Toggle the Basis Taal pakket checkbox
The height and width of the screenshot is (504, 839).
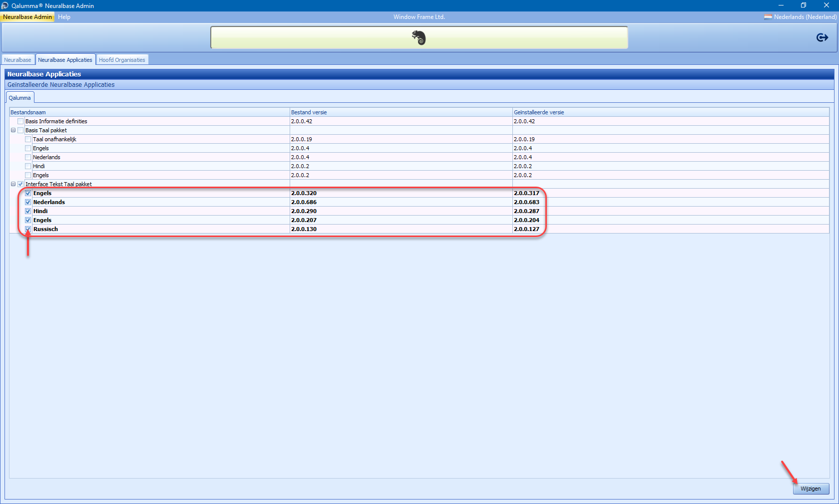20,130
